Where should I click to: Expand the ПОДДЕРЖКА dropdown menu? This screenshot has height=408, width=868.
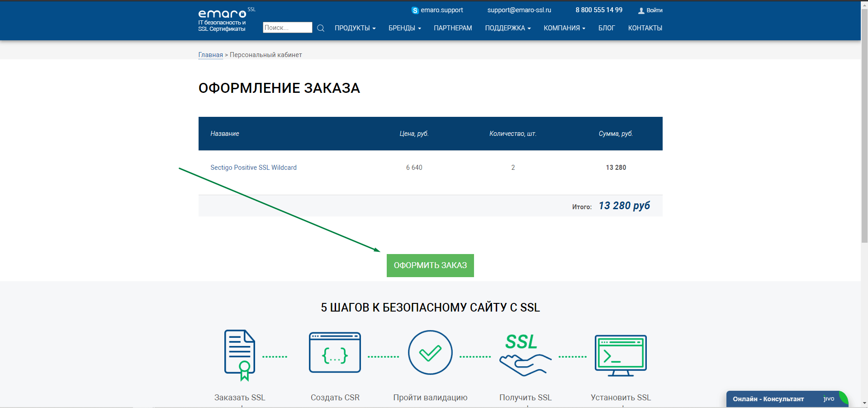(508, 28)
